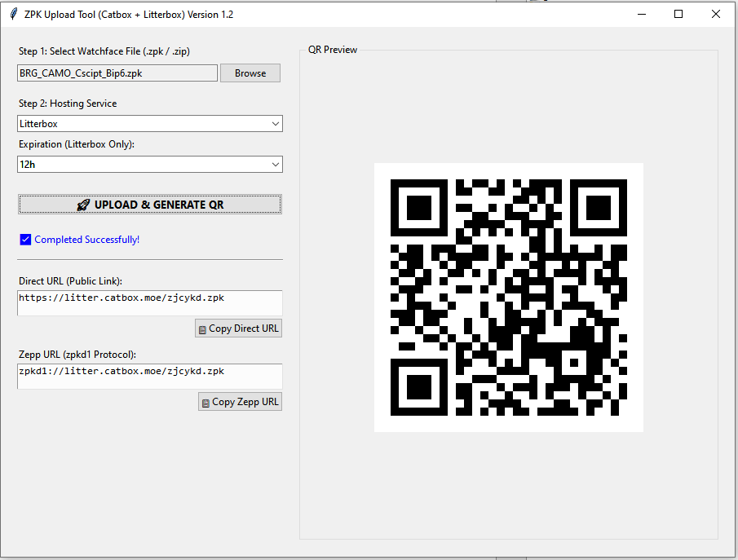Click the Expiration (Litterbox Only) label
Image resolution: width=738 pixels, height=560 pixels.
77,144
